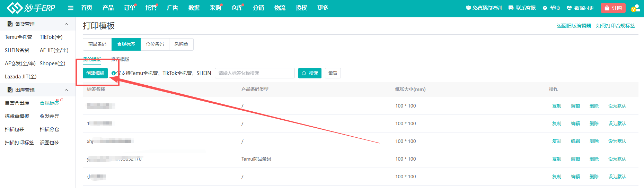Open 分销 menu
The image size is (644, 188).
click(x=258, y=8)
